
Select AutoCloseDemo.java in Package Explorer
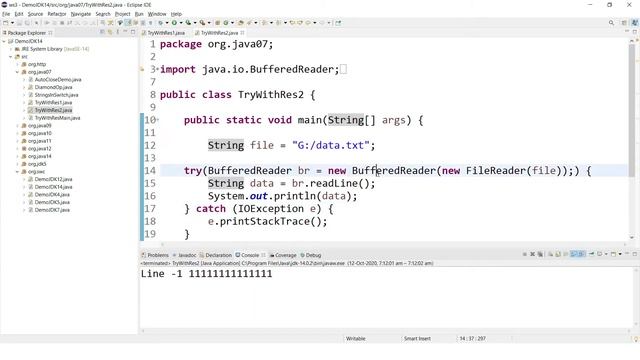click(58, 80)
